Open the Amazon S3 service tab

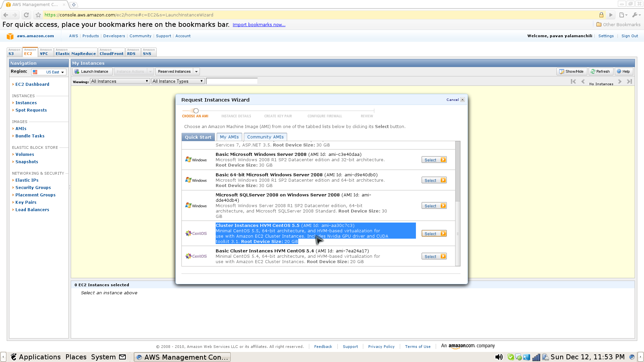click(x=14, y=52)
